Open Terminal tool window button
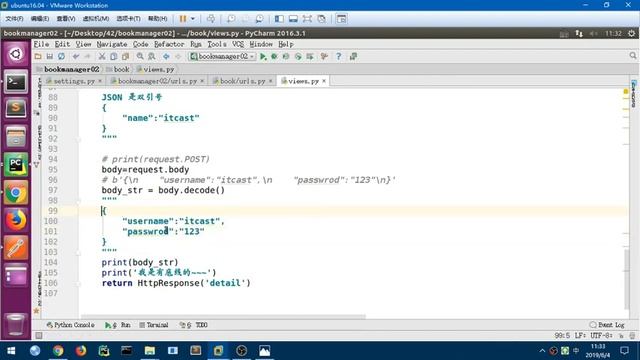 point(154,325)
